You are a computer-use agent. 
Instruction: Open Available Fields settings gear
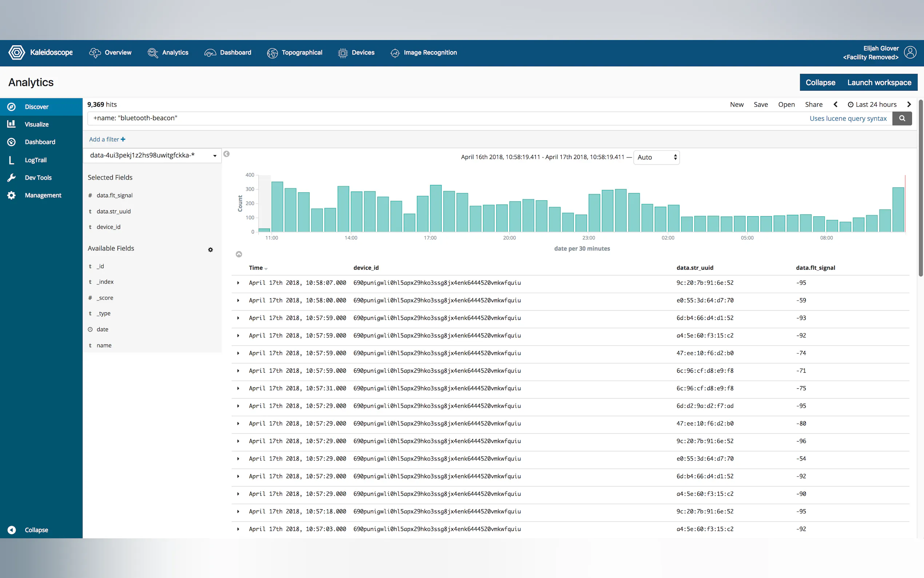click(x=211, y=250)
